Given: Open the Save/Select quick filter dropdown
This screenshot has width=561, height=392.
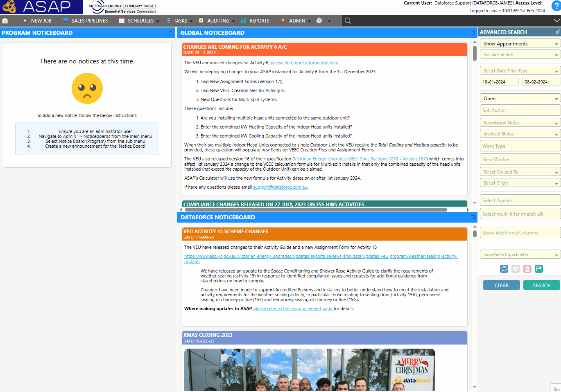Looking at the screenshot, I should 520,255.
